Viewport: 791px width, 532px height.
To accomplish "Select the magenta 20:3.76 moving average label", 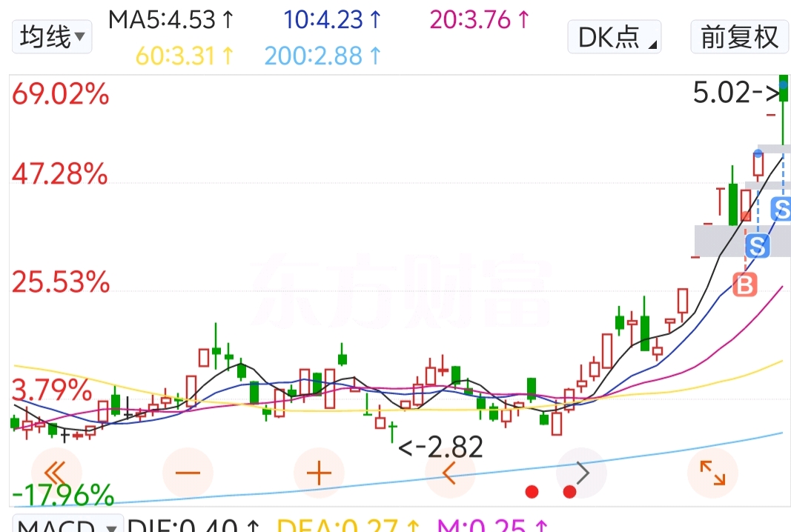I will [479, 20].
